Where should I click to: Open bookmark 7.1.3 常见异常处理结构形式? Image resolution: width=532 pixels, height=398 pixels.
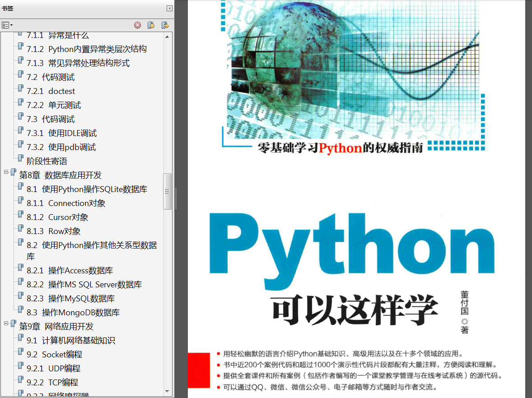tap(78, 63)
